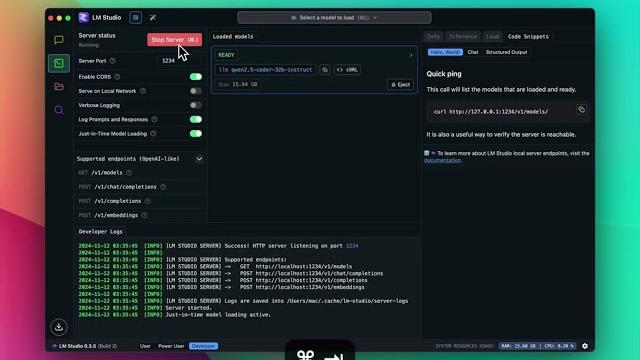The image size is (640, 360).
Task: Show help for Enable CORS
Action: point(117,77)
